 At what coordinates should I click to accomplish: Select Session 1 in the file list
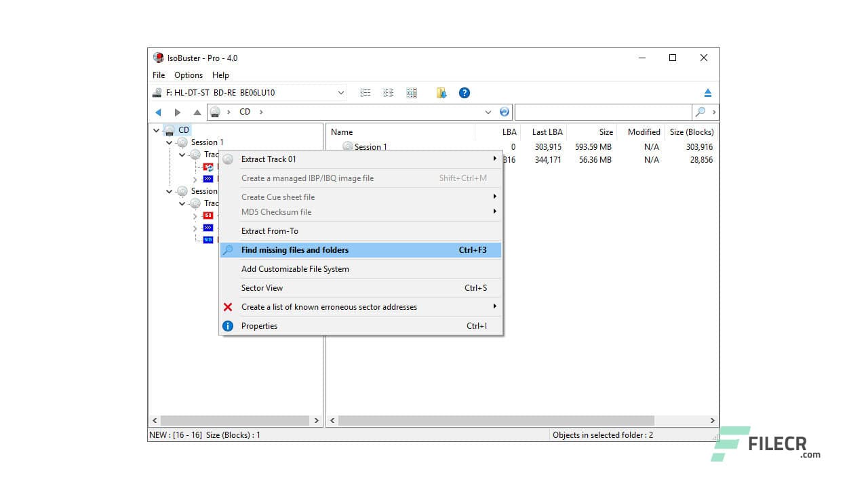[x=370, y=146]
